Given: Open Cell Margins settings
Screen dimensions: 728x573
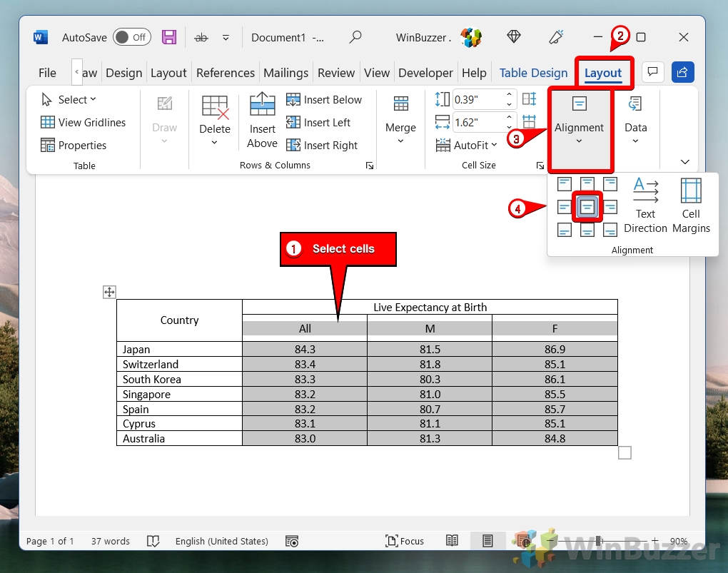Looking at the screenshot, I should pos(691,206).
